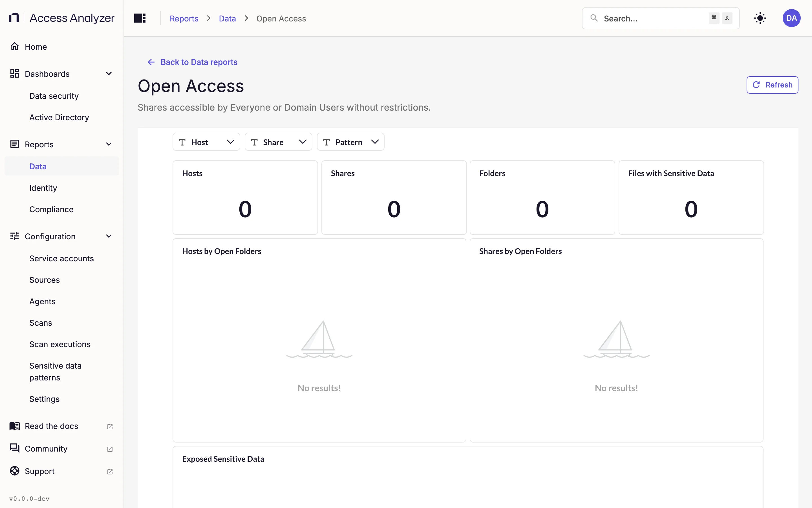This screenshot has height=508, width=812.
Task: Open Read the docs link
Action: click(62, 426)
